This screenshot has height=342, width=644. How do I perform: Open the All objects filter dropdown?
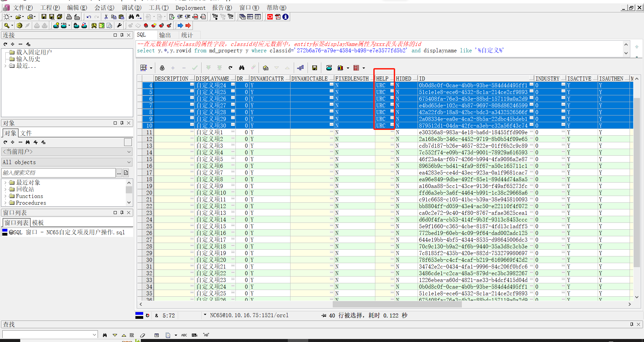click(x=67, y=162)
